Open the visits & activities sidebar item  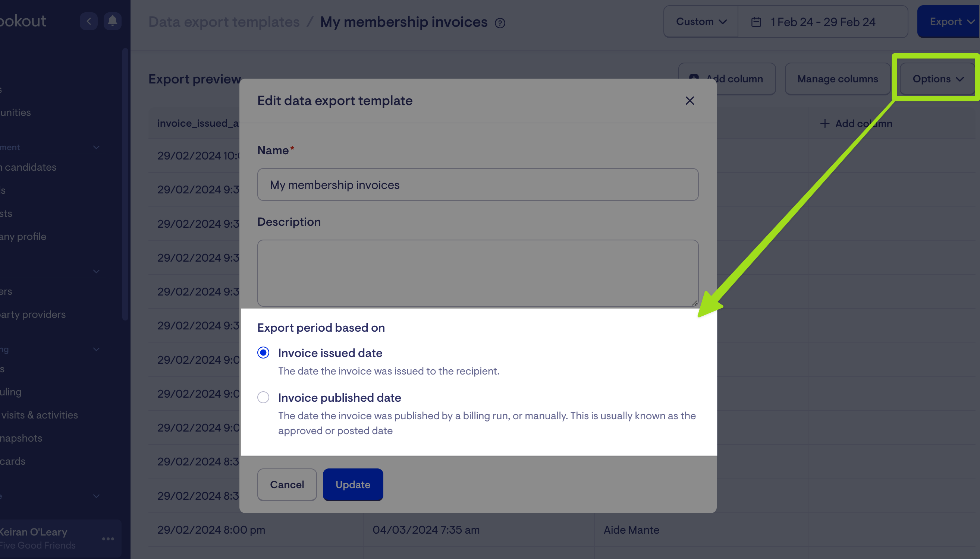[x=39, y=415]
